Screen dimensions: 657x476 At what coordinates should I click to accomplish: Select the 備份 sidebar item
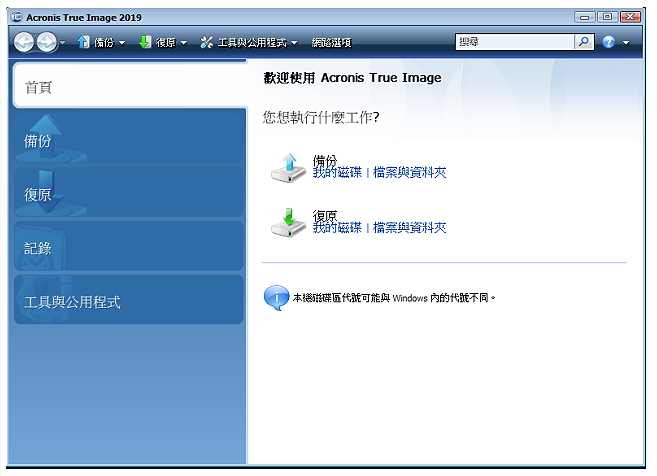(x=129, y=137)
